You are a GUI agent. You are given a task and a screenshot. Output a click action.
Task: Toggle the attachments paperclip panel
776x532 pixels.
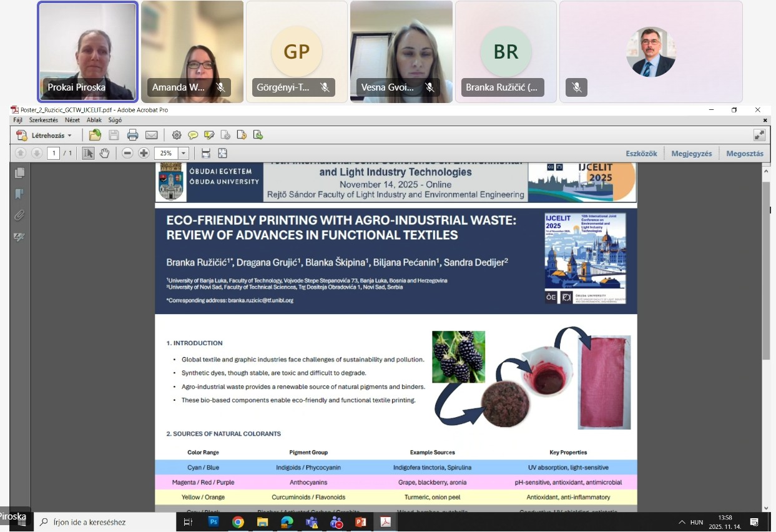pyautogui.click(x=20, y=215)
